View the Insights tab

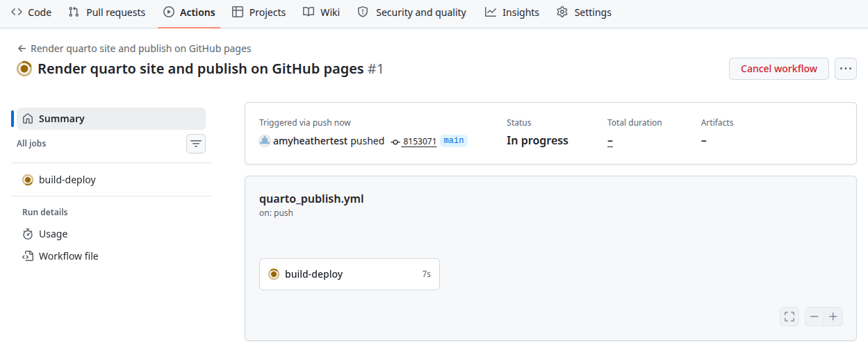[x=512, y=12]
